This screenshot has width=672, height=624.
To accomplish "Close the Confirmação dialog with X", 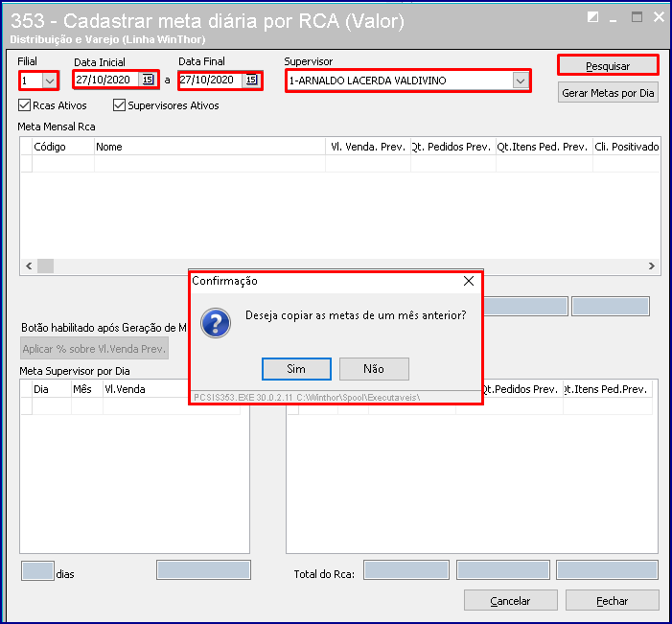I will click(469, 281).
